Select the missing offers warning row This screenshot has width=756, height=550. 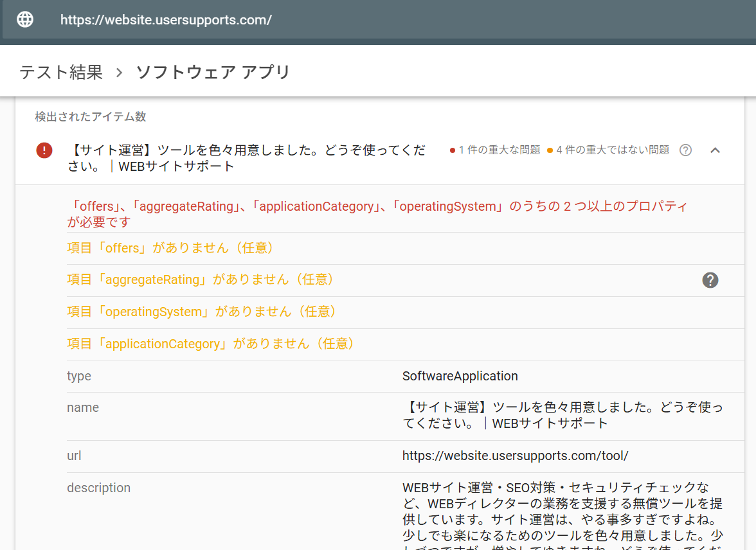[171, 248]
